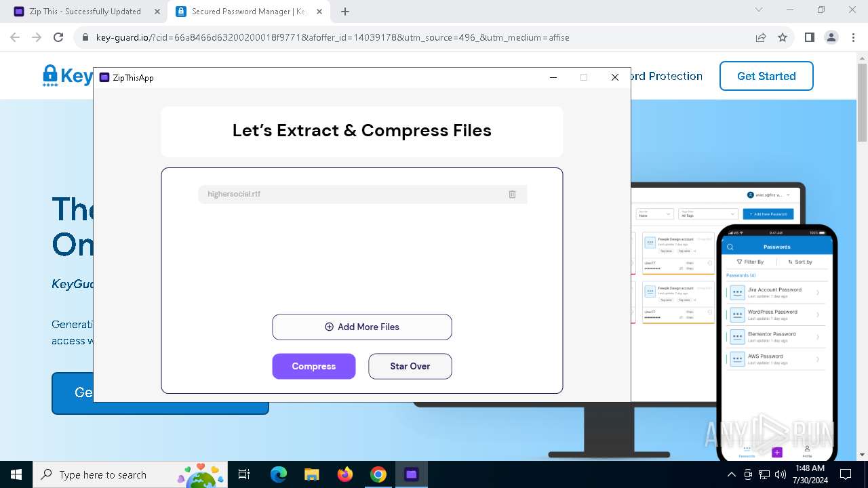Image resolution: width=868 pixels, height=488 pixels.
Task: View site information lock icon
Action: pyautogui.click(x=85, y=37)
